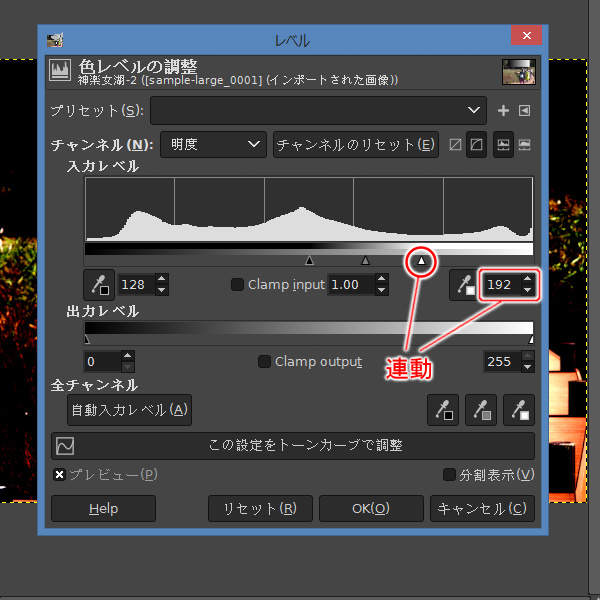Click the white point input slider triangle
Screen dimensions: 600x600
coord(421,261)
